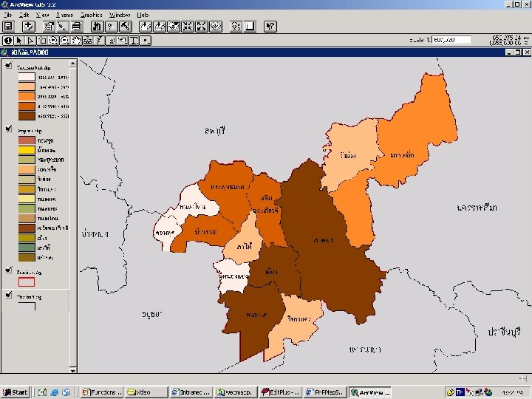Switch to Functions taskbar window

click(103, 392)
